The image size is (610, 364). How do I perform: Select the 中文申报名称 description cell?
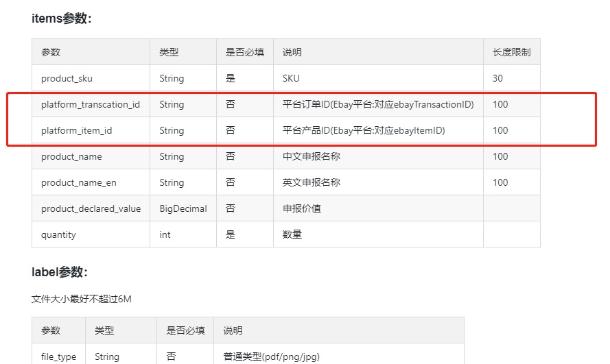(x=311, y=156)
